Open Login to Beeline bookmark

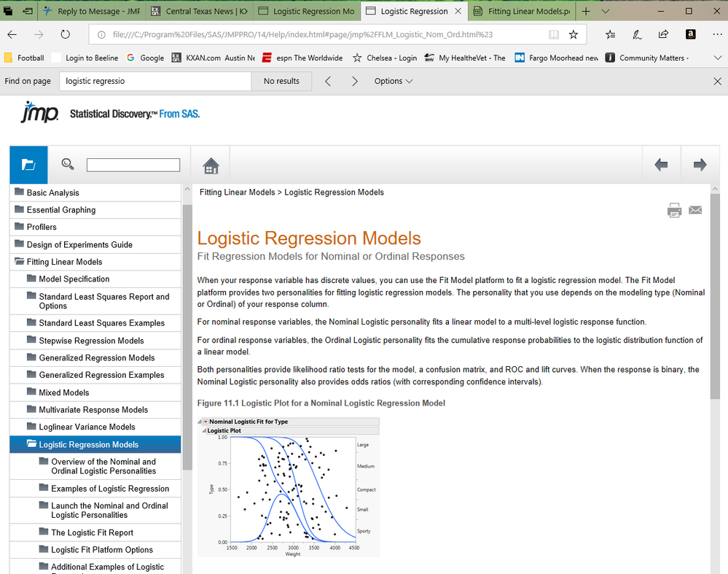85,58
